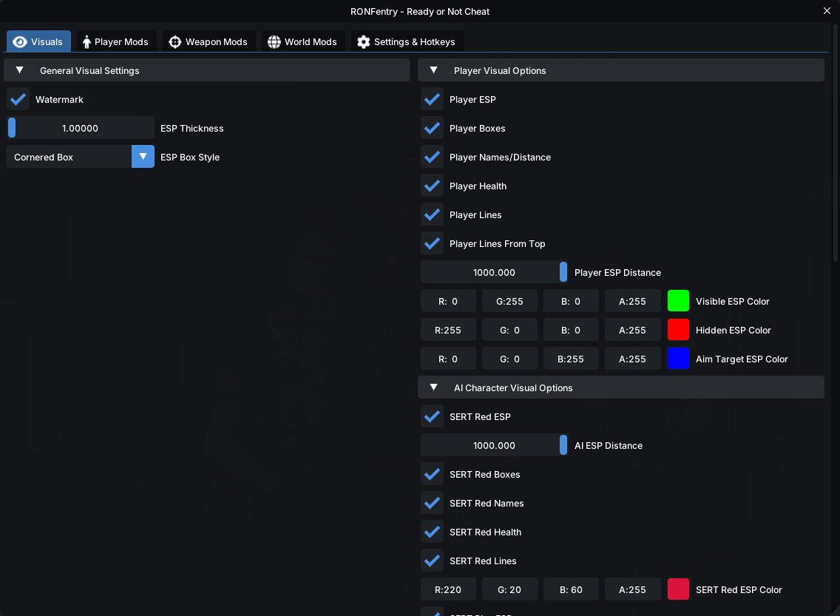Image resolution: width=840 pixels, height=616 pixels.
Task: Toggle the Watermark checkbox
Action: click(x=18, y=99)
